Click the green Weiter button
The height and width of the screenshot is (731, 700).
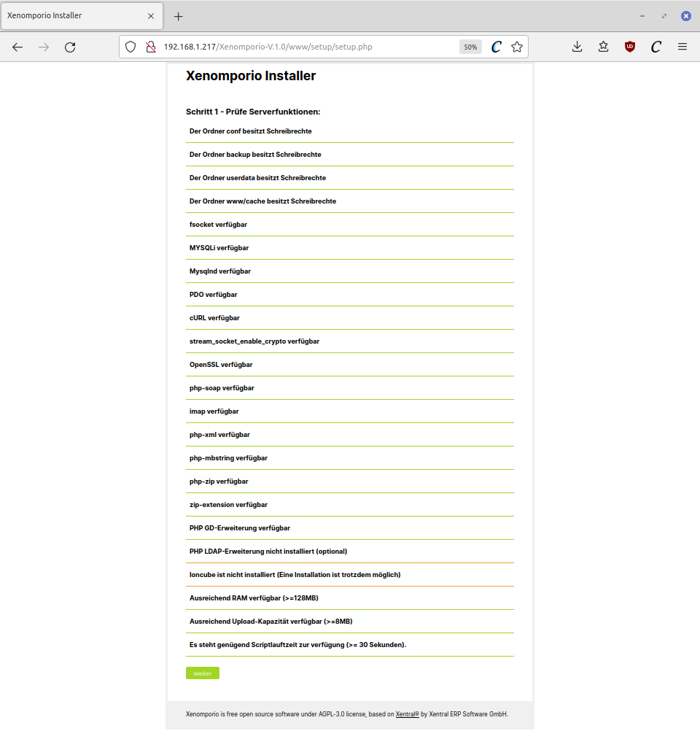click(202, 673)
